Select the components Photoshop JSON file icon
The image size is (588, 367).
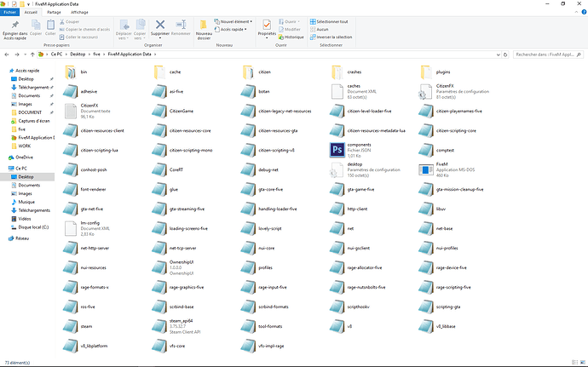337,150
